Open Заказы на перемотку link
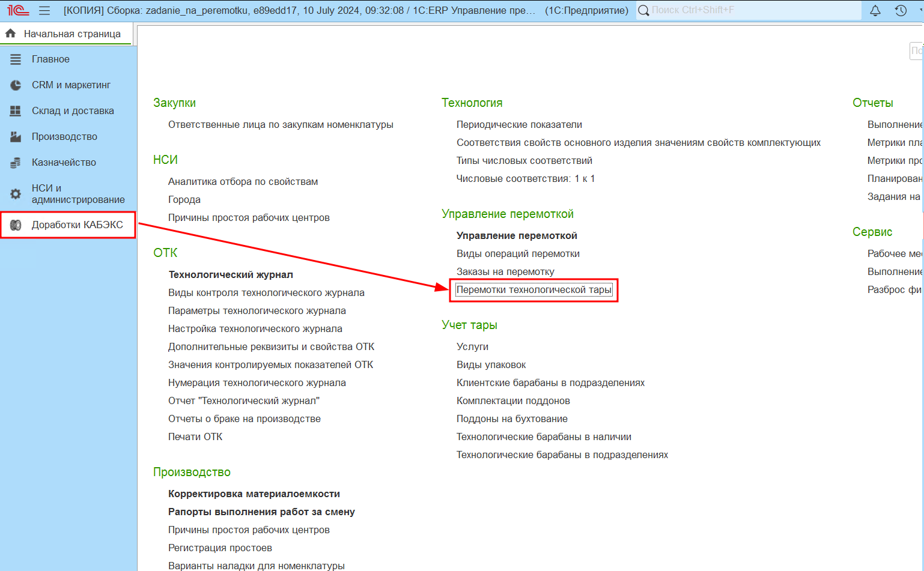The height and width of the screenshot is (571, 924). pos(505,272)
